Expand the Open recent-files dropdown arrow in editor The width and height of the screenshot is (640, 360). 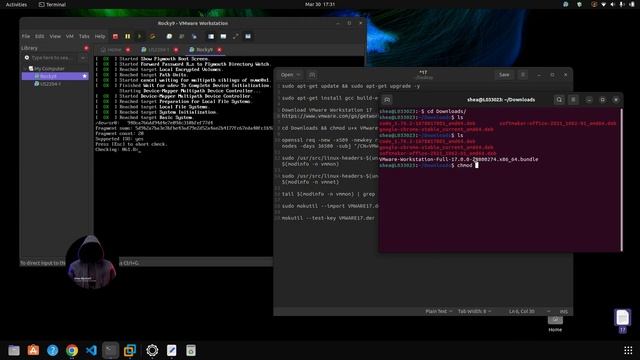click(x=298, y=75)
